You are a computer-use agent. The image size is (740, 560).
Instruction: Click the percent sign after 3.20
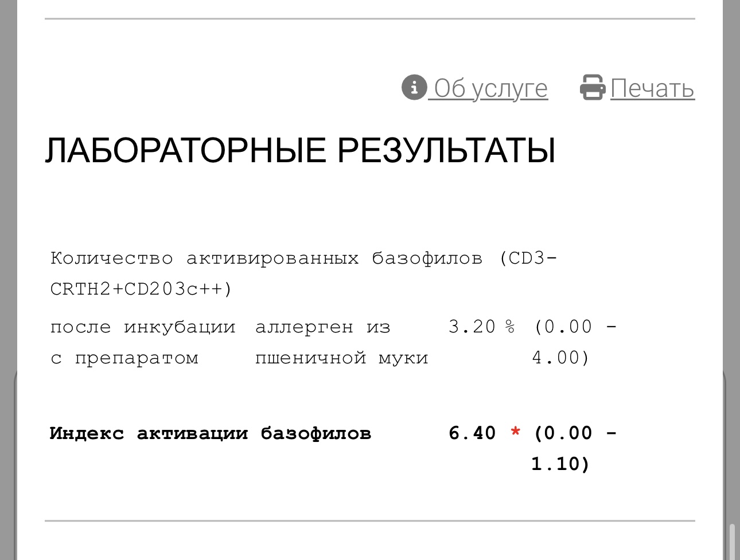click(x=510, y=327)
